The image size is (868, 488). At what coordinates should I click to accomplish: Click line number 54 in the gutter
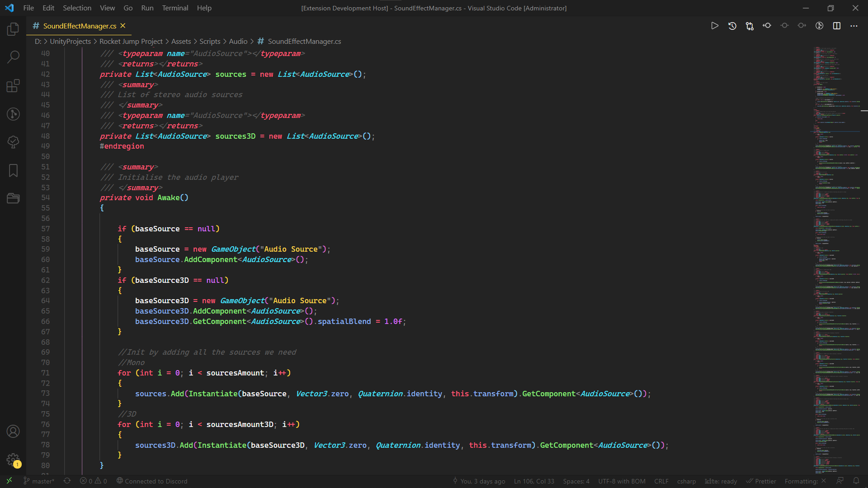45,197
